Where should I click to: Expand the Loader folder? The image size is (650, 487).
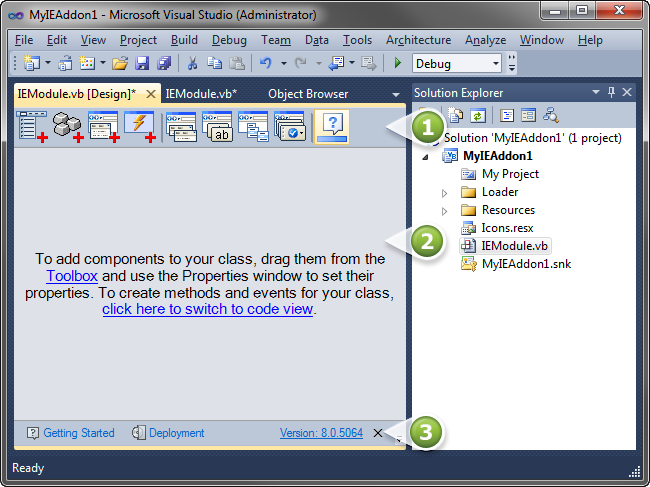444,193
